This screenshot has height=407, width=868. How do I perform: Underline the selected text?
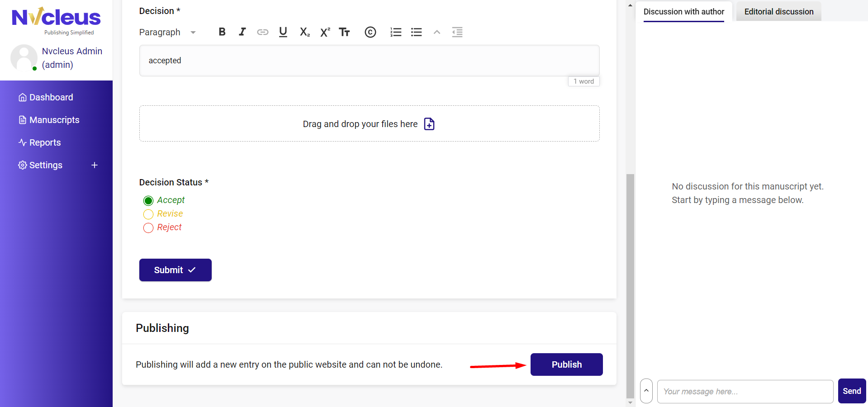pyautogui.click(x=283, y=32)
